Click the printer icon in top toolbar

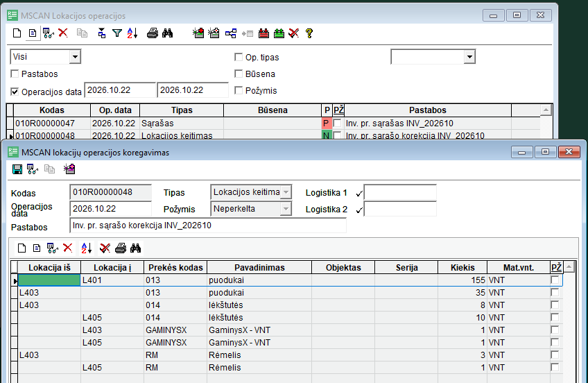153,33
